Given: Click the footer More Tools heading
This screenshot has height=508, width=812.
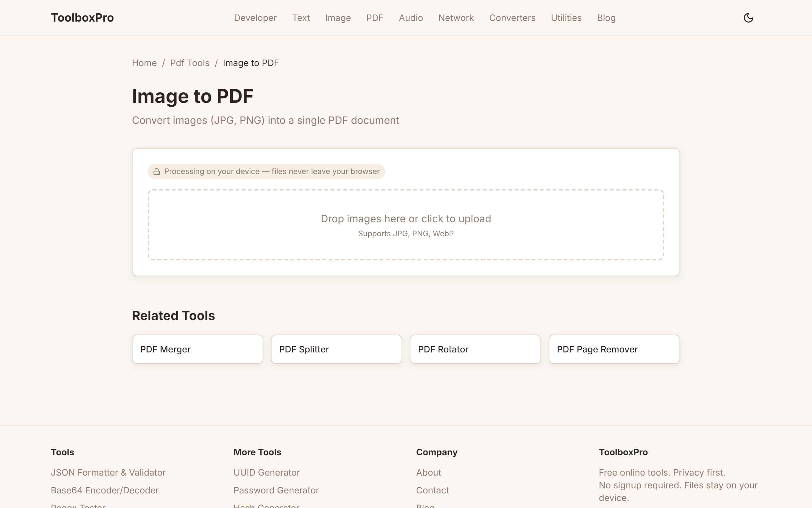Looking at the screenshot, I should pos(257,452).
